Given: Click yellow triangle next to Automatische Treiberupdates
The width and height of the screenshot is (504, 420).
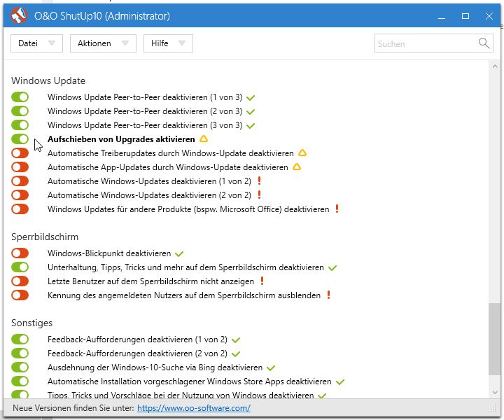Looking at the screenshot, I should 302,153.
